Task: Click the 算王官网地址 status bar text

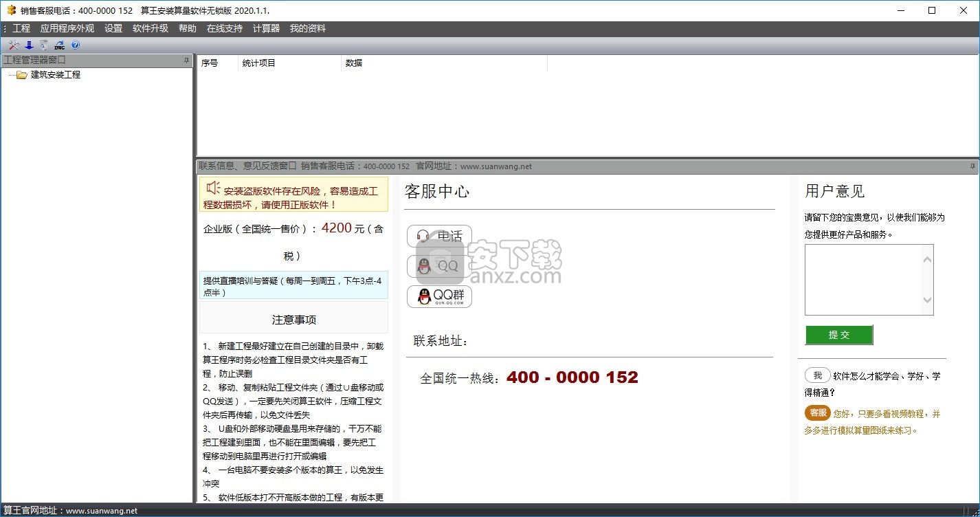Action: [71, 511]
